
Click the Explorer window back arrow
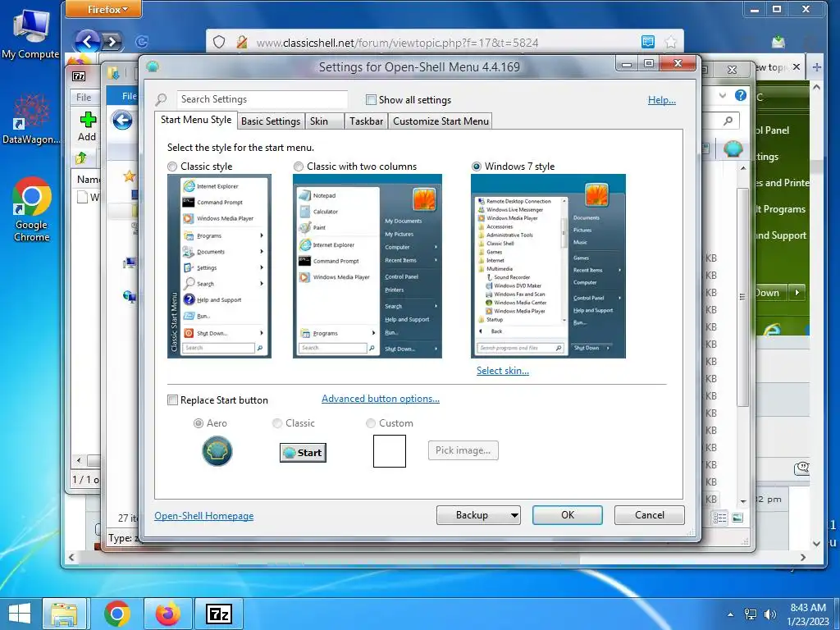122,120
